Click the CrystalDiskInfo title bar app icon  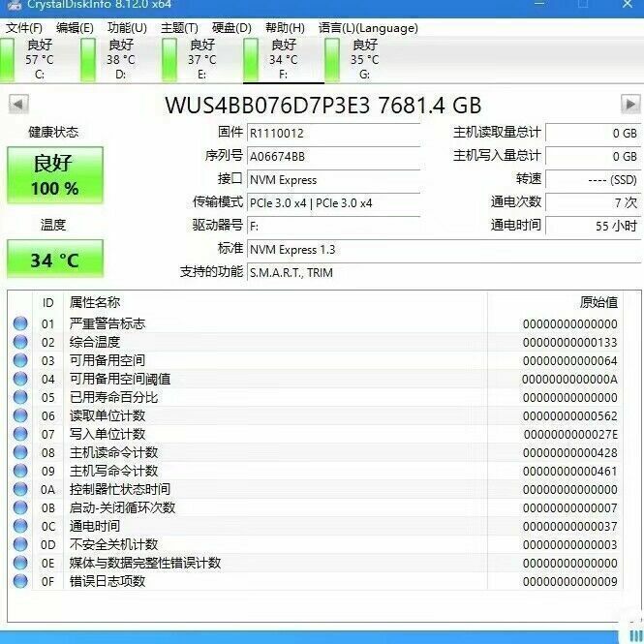(15, 5)
